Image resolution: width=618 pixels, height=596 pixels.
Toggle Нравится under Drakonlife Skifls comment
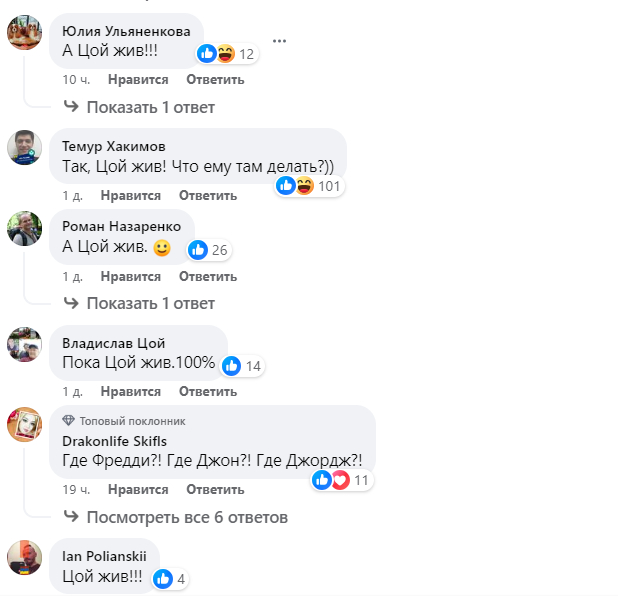click(x=138, y=489)
